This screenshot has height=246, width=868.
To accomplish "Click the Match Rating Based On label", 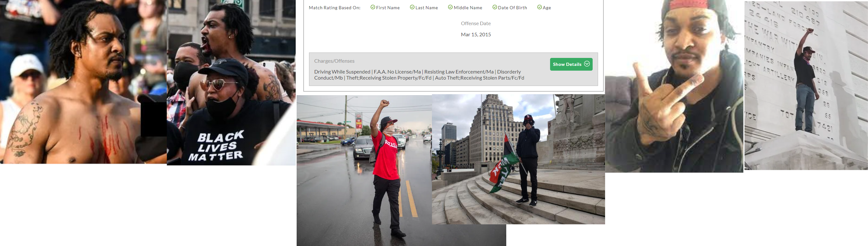I will pos(334,8).
